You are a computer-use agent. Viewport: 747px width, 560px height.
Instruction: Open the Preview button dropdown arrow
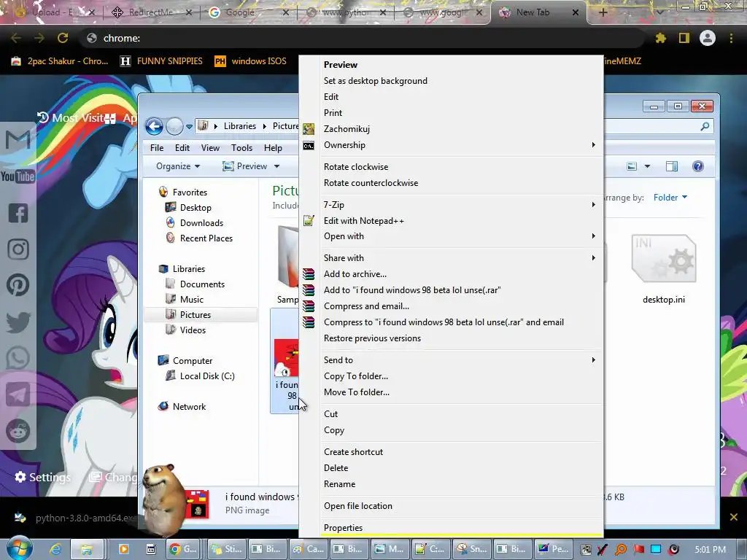(x=276, y=166)
